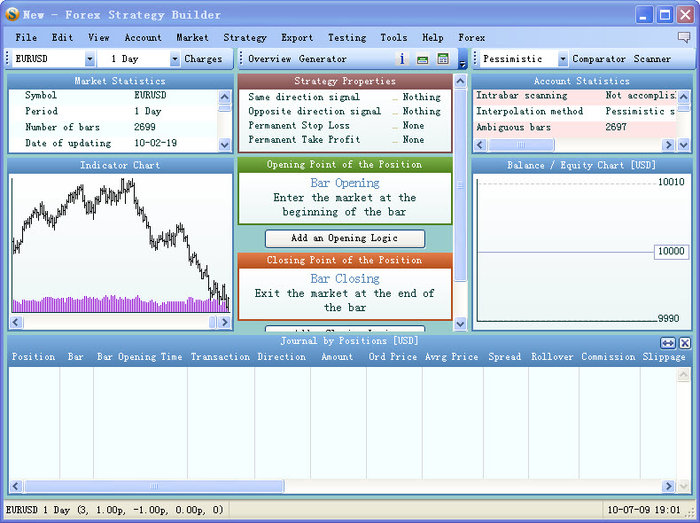Click the Overview toolbar button
This screenshot has height=523, width=700.
pos(270,58)
